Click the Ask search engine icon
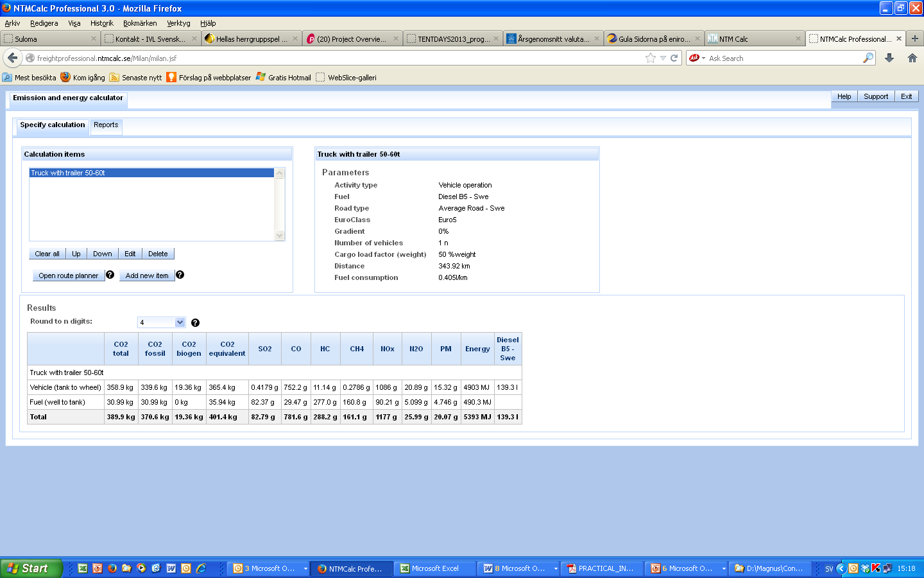The width and height of the screenshot is (924, 578). (x=694, y=58)
